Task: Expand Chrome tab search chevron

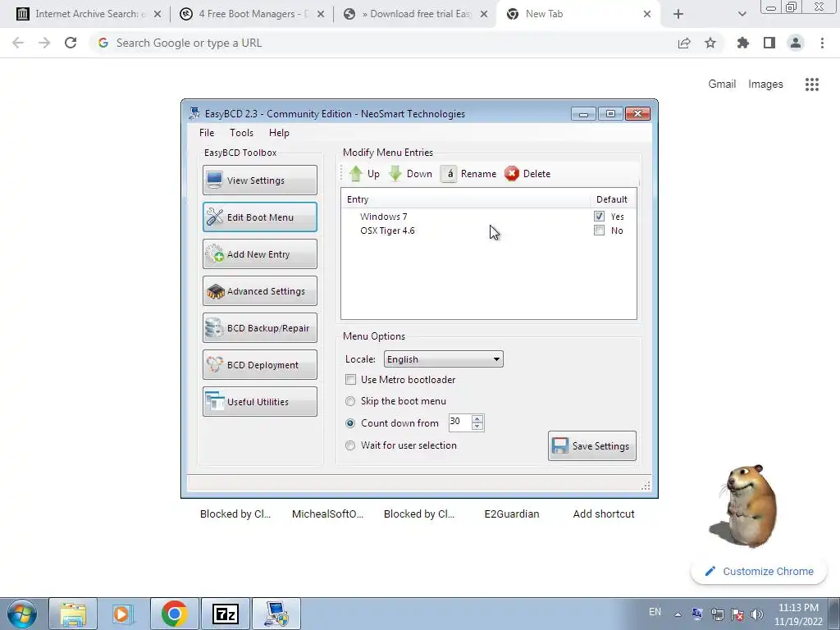Action: (742, 14)
